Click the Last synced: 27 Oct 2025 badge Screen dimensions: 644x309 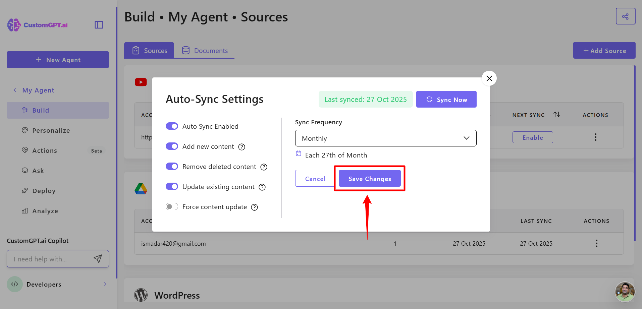(x=366, y=99)
